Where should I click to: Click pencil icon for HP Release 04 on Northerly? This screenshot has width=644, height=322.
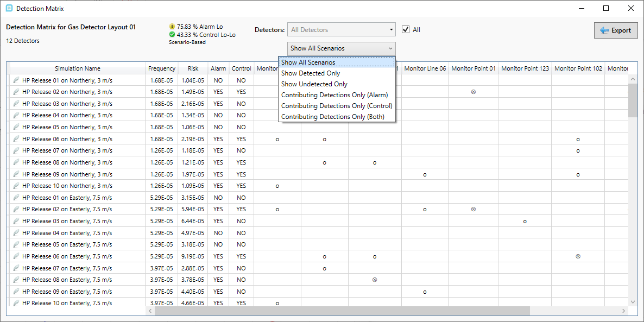[16, 116]
